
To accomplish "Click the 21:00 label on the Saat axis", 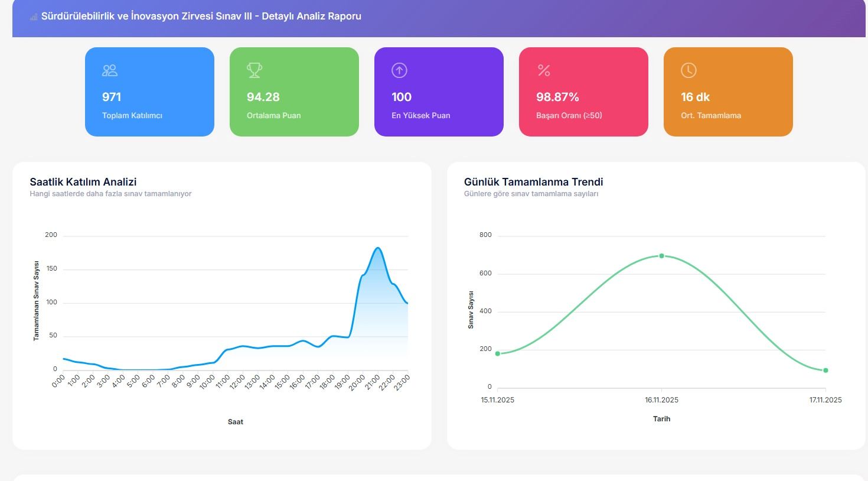I will (373, 382).
